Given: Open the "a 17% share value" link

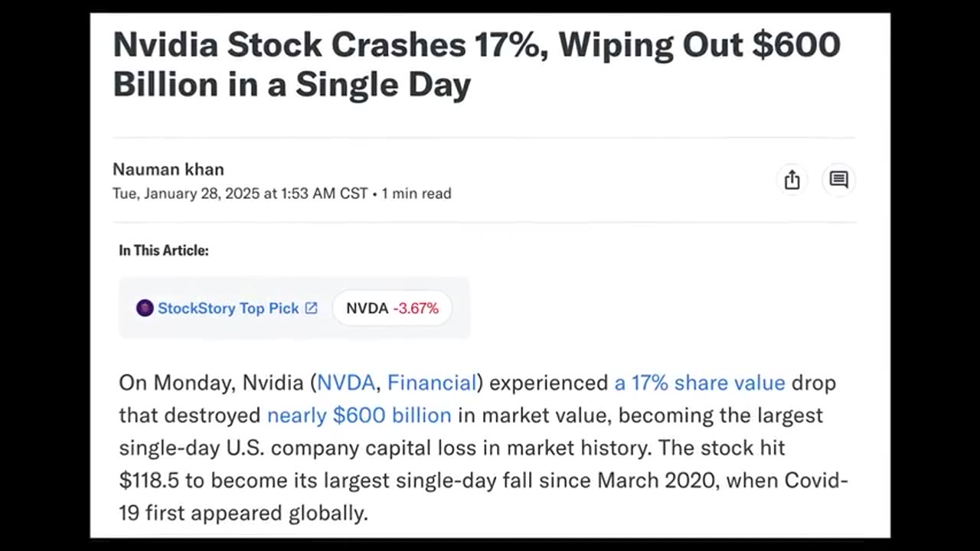Looking at the screenshot, I should pyautogui.click(x=699, y=383).
